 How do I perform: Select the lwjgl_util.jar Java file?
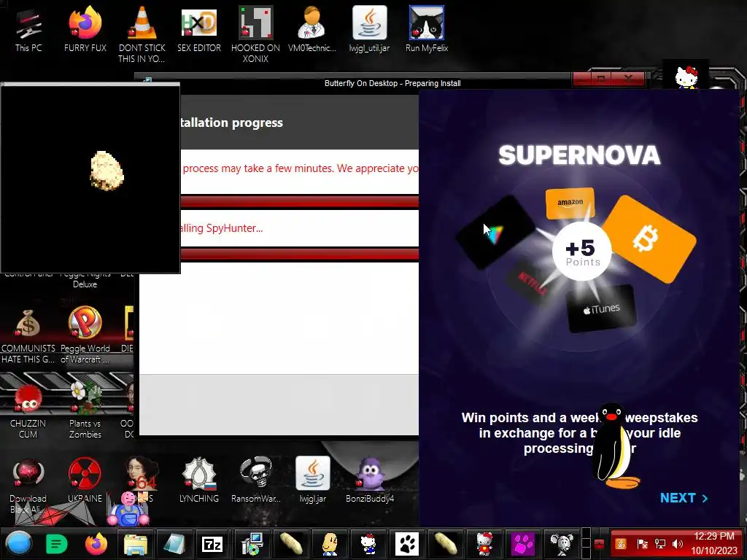369,29
